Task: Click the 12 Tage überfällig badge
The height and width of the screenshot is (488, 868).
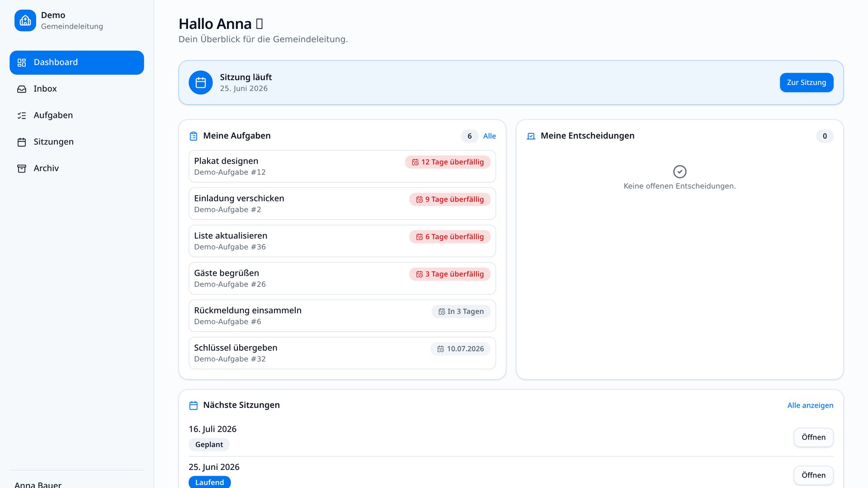Action: (448, 162)
